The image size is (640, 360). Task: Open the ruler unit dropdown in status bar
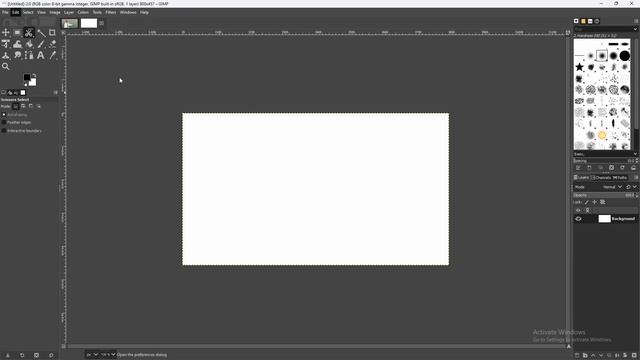point(92,355)
